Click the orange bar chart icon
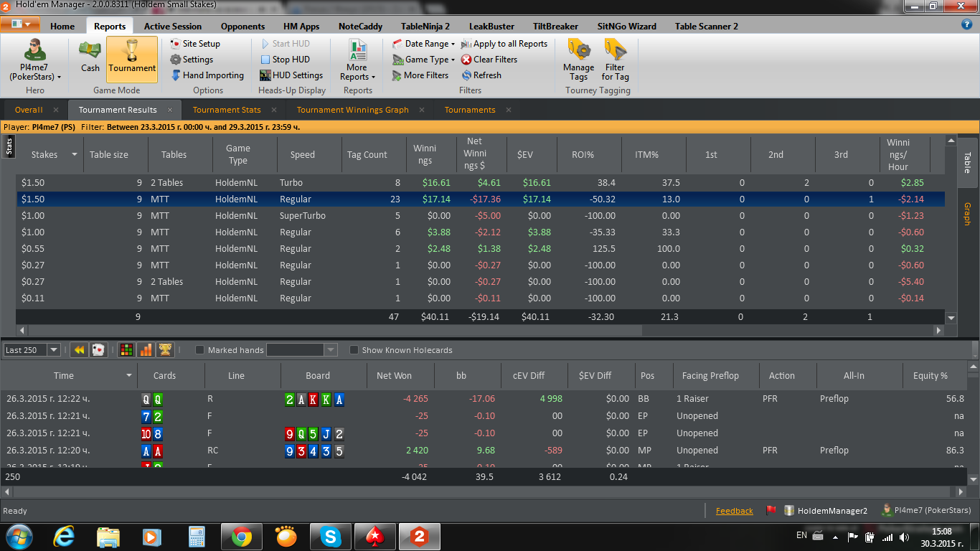This screenshot has width=980, height=551. (146, 350)
